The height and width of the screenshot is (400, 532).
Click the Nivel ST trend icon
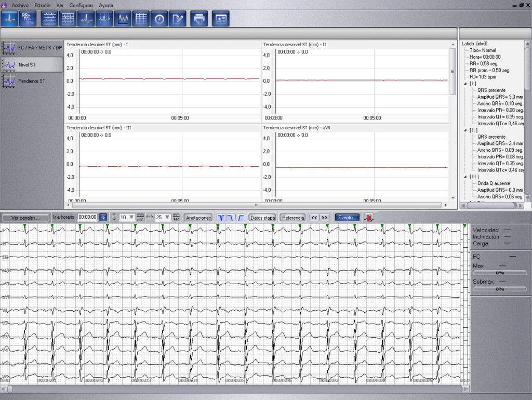(9, 64)
